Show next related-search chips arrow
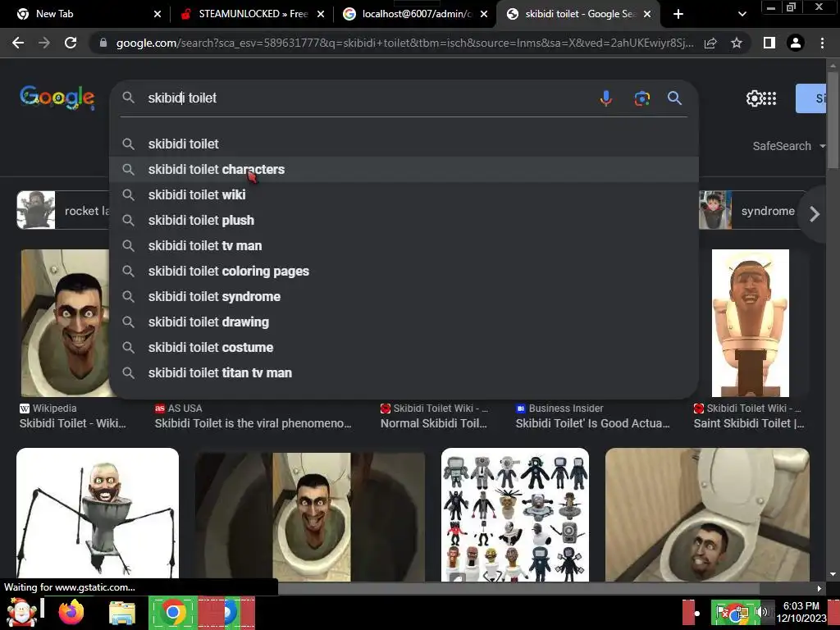Screen dimensions: 840x630 pos(815,214)
